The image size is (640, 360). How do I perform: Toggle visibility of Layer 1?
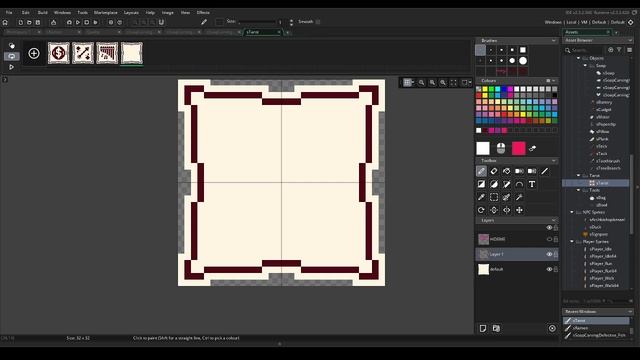tap(549, 254)
